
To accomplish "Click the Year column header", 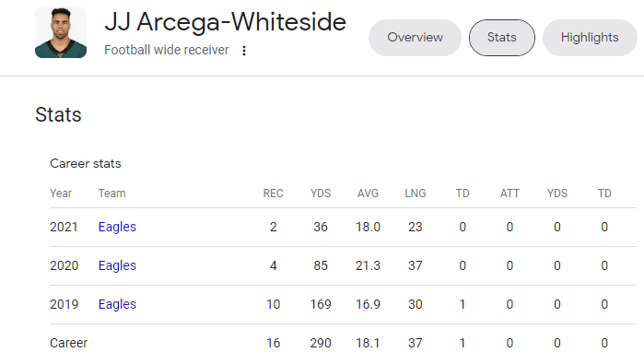I will [x=61, y=194].
